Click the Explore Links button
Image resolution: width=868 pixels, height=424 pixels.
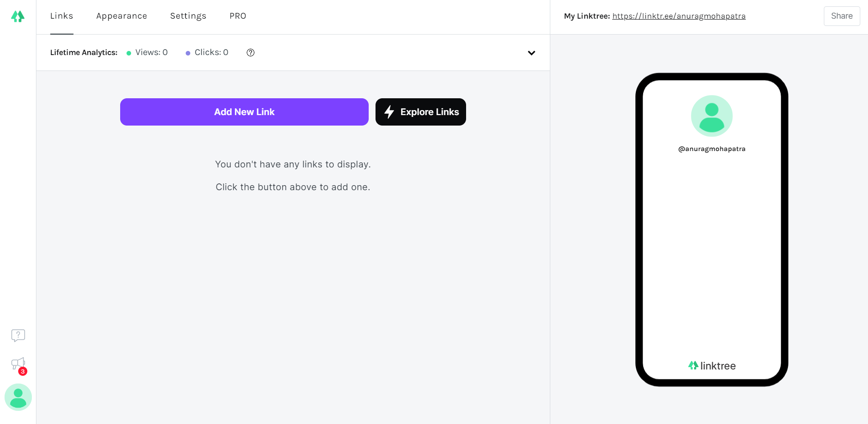coord(421,112)
